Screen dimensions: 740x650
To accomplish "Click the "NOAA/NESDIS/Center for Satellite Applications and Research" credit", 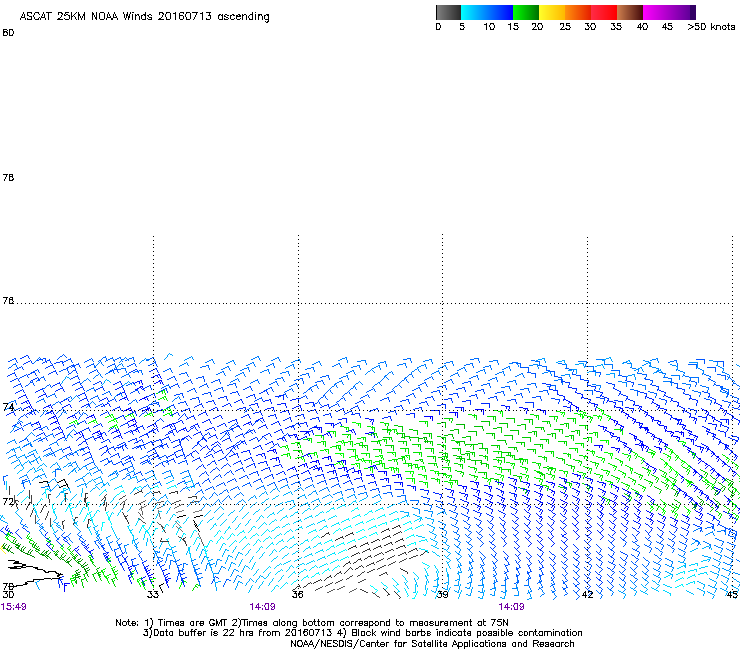I will [432, 644].
